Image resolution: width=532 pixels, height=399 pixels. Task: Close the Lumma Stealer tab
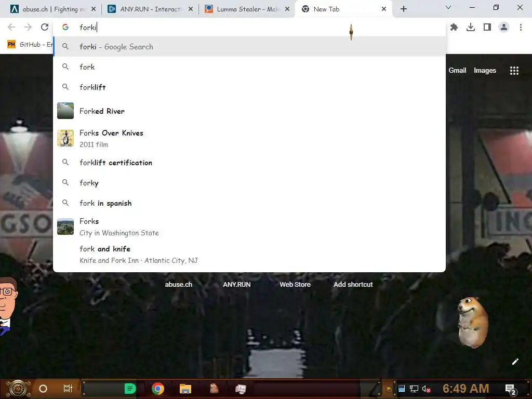point(287,9)
